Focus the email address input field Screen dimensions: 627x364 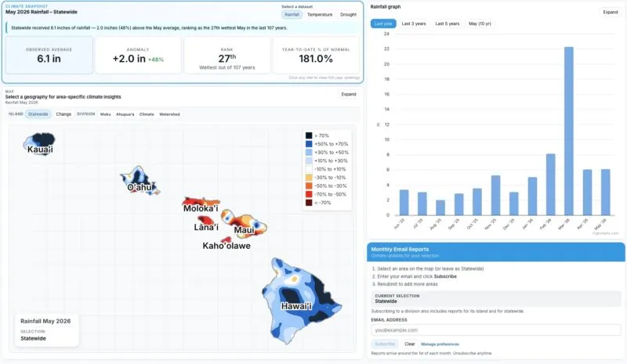[x=496, y=330]
